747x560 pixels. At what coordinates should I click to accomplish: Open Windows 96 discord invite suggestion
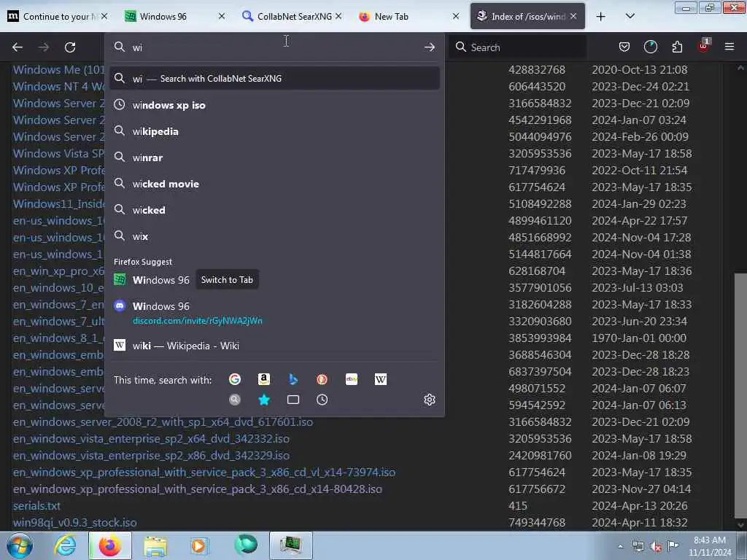(274, 312)
